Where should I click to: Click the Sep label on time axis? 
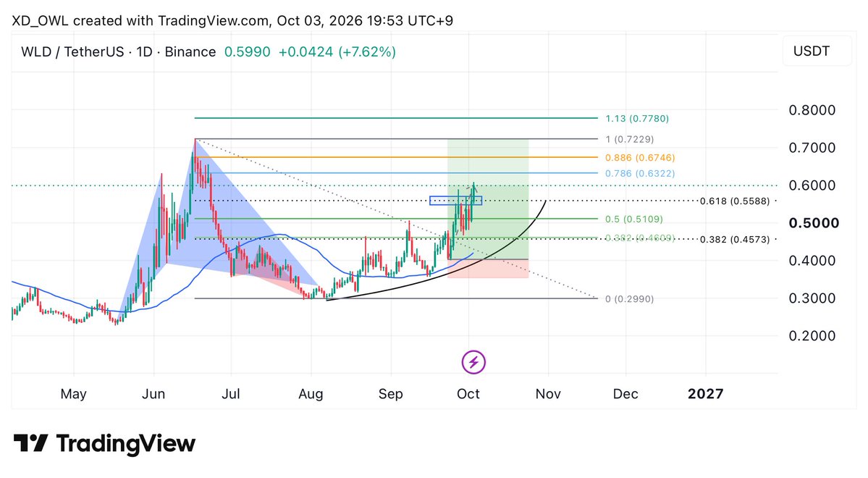click(390, 395)
